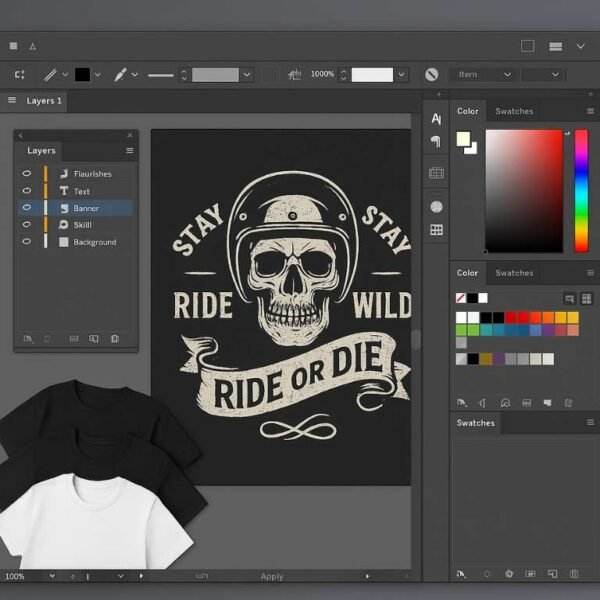Click the trash icon in the Layers panel

coord(115,339)
